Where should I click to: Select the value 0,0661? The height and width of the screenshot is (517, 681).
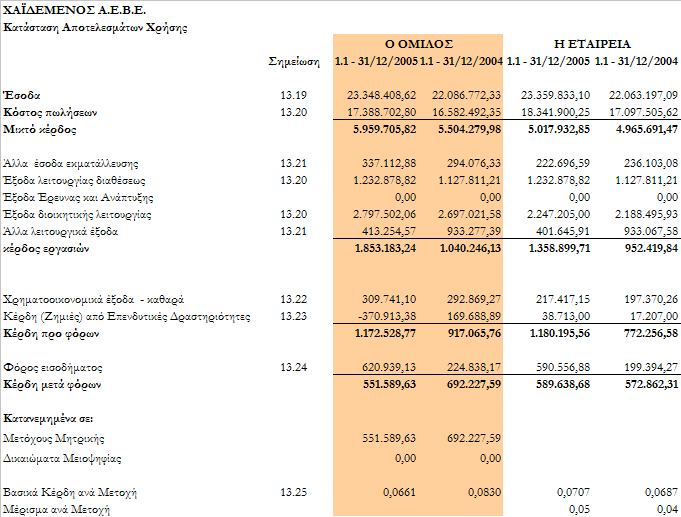pos(399,493)
